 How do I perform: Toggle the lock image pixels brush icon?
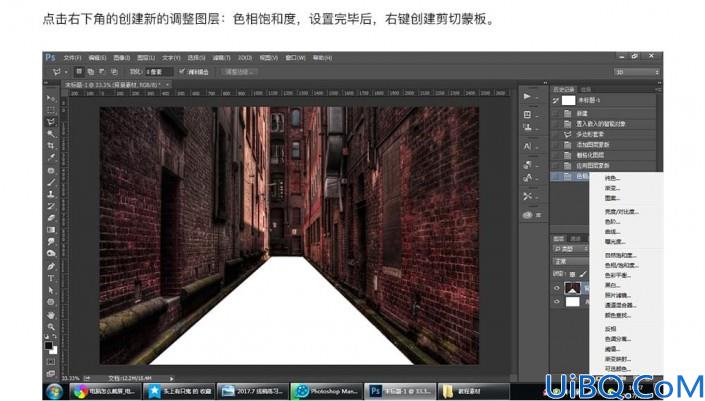583,274
